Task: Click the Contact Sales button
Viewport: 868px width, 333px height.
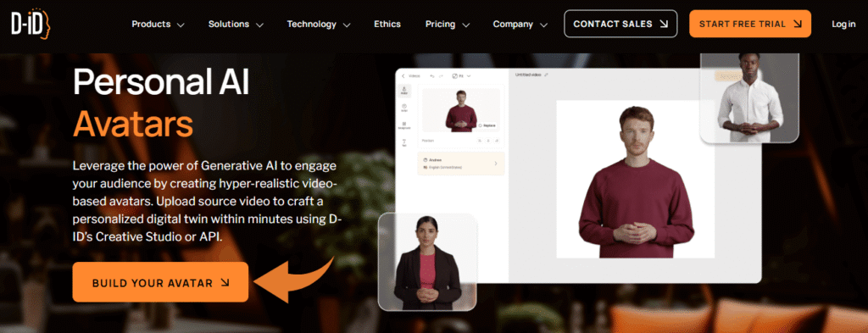Action: tap(620, 24)
